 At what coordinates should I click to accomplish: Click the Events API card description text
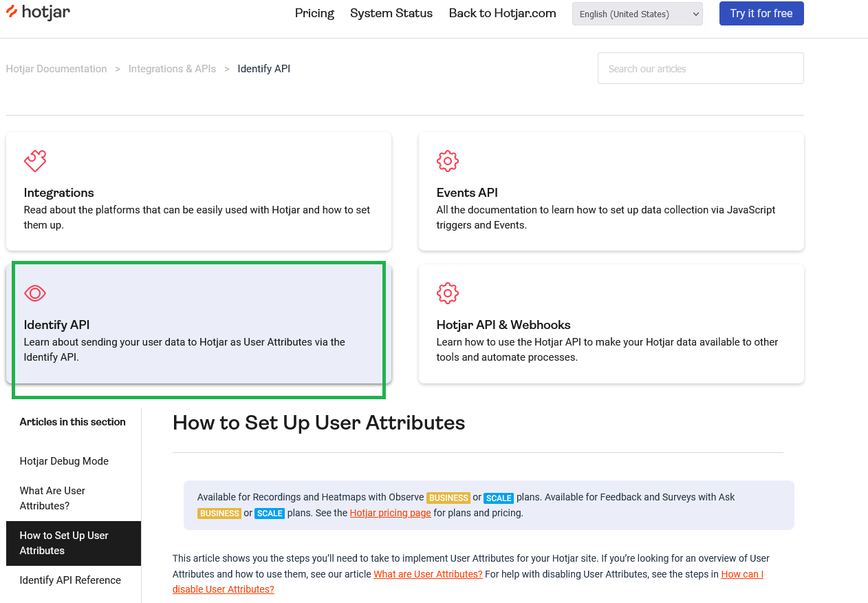pos(605,218)
